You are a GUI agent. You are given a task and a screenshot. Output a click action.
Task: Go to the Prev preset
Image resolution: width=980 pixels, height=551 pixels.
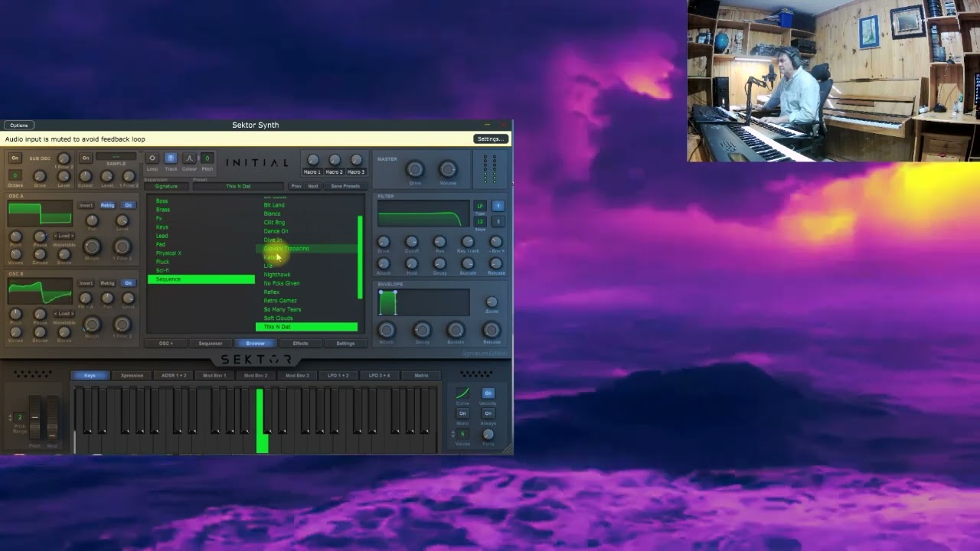tap(296, 186)
